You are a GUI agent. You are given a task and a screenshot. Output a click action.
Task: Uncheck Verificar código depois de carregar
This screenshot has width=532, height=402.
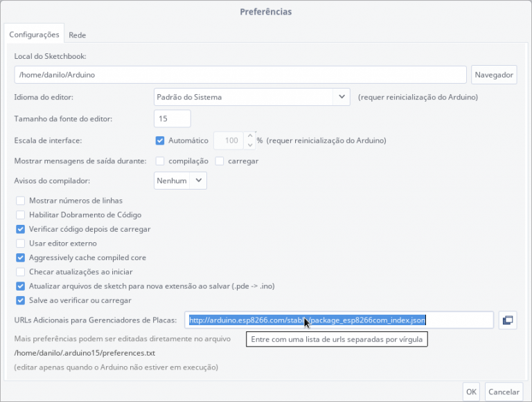[21, 229]
